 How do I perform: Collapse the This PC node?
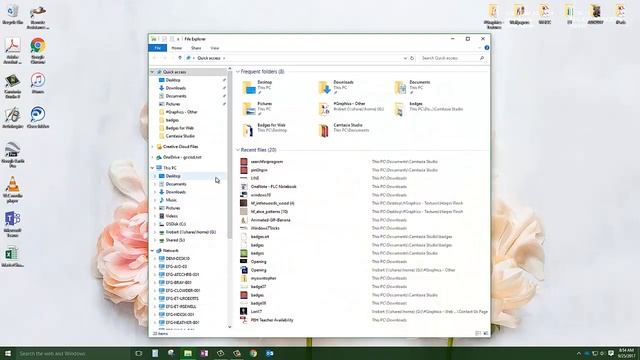point(153,168)
